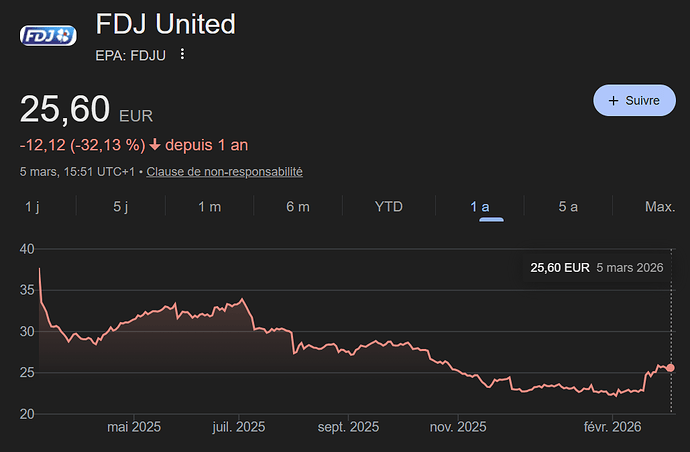Click the end data point on the chart line
The width and height of the screenshot is (690, 452).
[x=670, y=368]
